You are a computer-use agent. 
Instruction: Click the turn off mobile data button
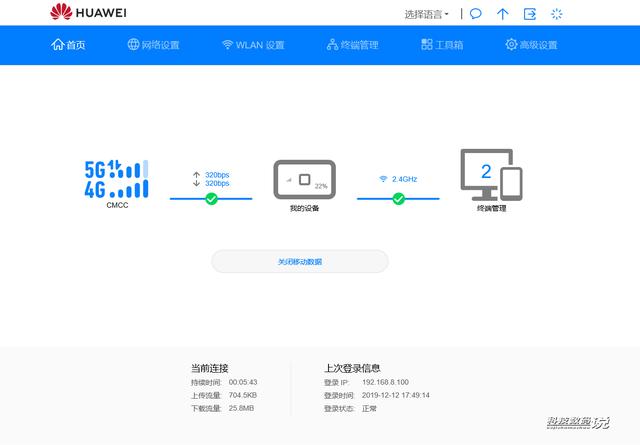click(300, 261)
